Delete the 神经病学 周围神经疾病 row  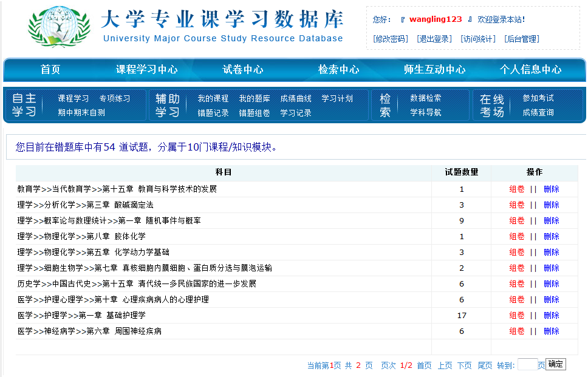(552, 331)
